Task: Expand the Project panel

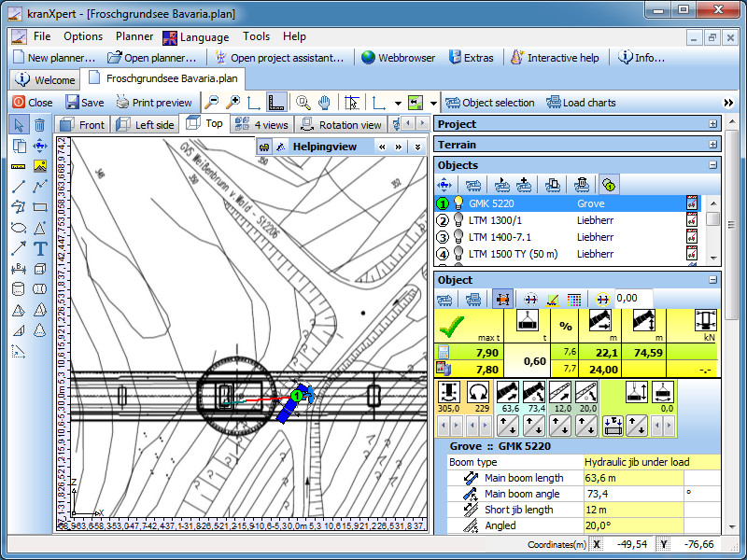Action: point(713,124)
